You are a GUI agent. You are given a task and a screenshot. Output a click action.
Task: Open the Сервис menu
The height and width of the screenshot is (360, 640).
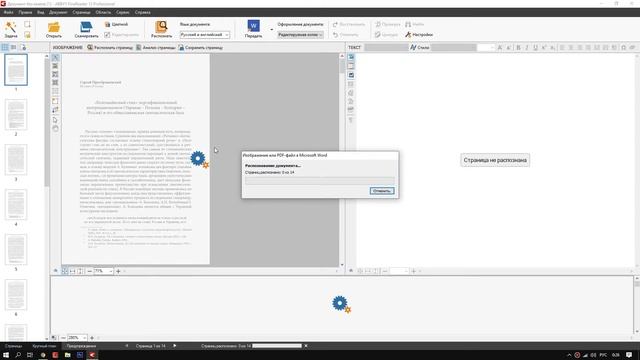pyautogui.click(x=123, y=13)
